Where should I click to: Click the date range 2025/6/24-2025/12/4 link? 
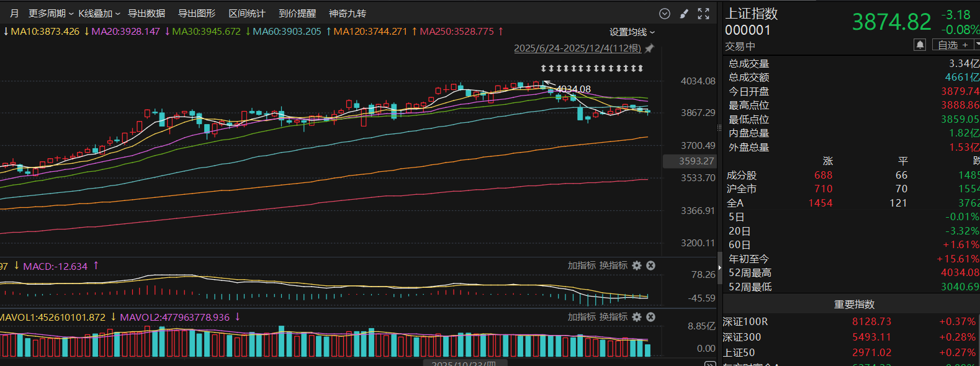(x=577, y=48)
